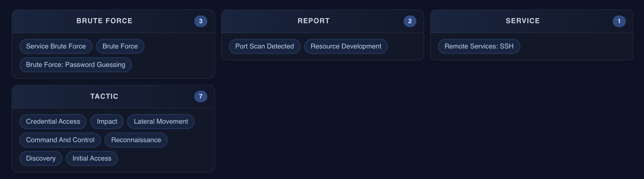The width and height of the screenshot is (644, 179).
Task: Choose the Credential Access tactic tag
Action: [x=53, y=122]
